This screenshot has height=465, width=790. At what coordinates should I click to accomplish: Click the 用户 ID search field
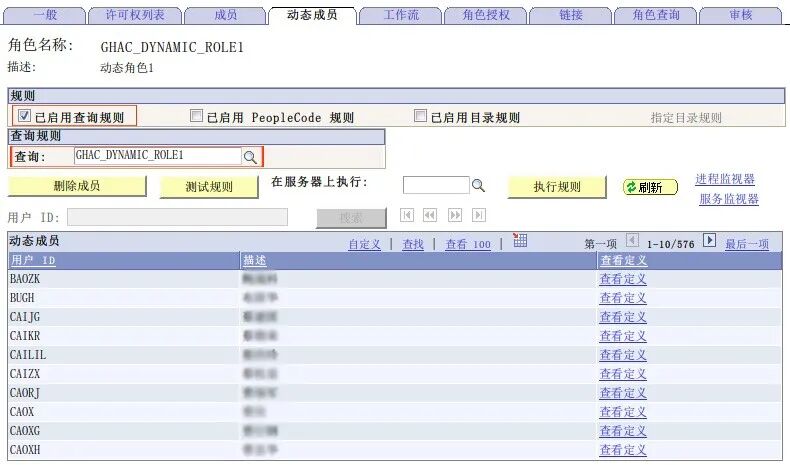[177, 217]
